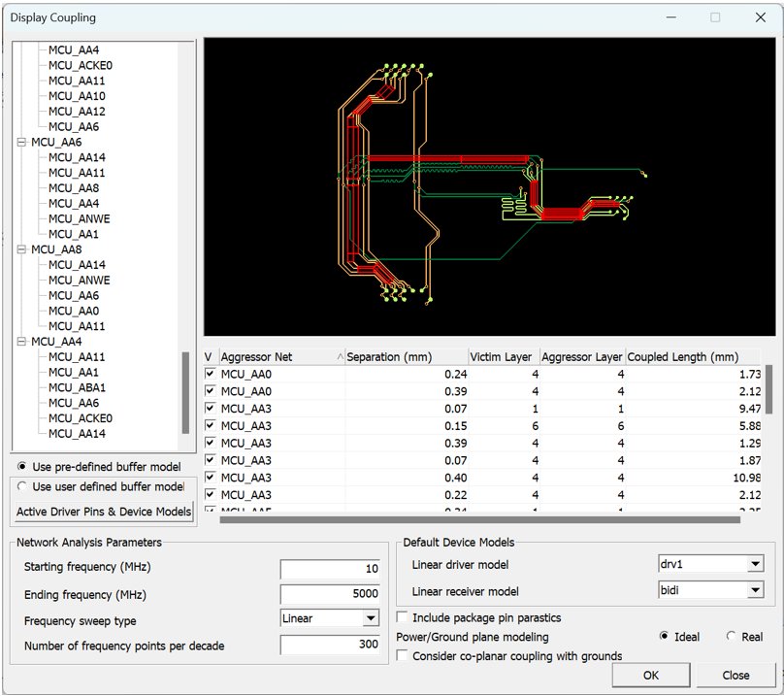The image size is (784, 696).
Task: Click the Starting frequency input field
Action: click(x=331, y=568)
